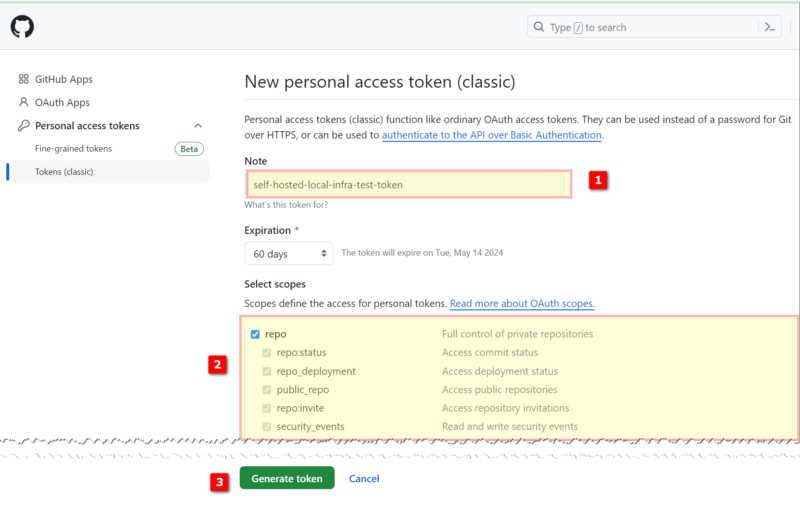Screen dimensions: 800x505
Task: Select Tokens (classic) in sidebar
Action: 111,172
